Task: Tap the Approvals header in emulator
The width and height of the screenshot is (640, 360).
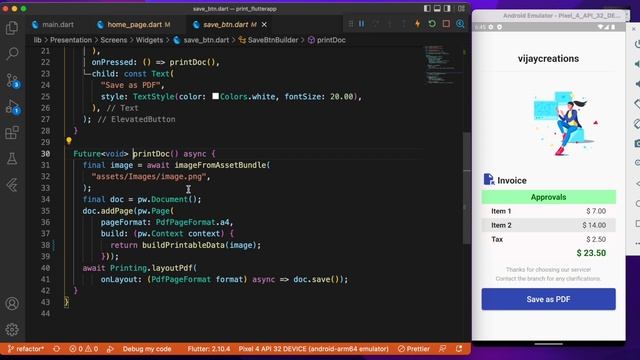Action: 548,197
